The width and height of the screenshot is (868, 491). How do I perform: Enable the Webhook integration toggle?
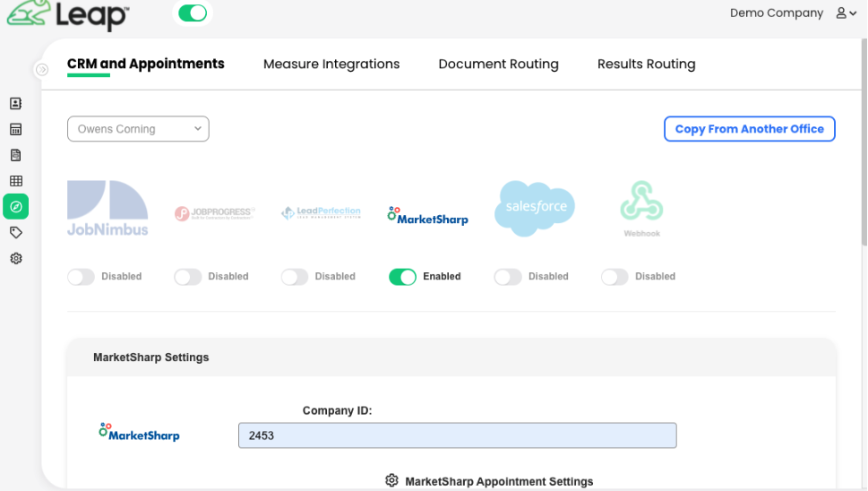[x=614, y=276]
